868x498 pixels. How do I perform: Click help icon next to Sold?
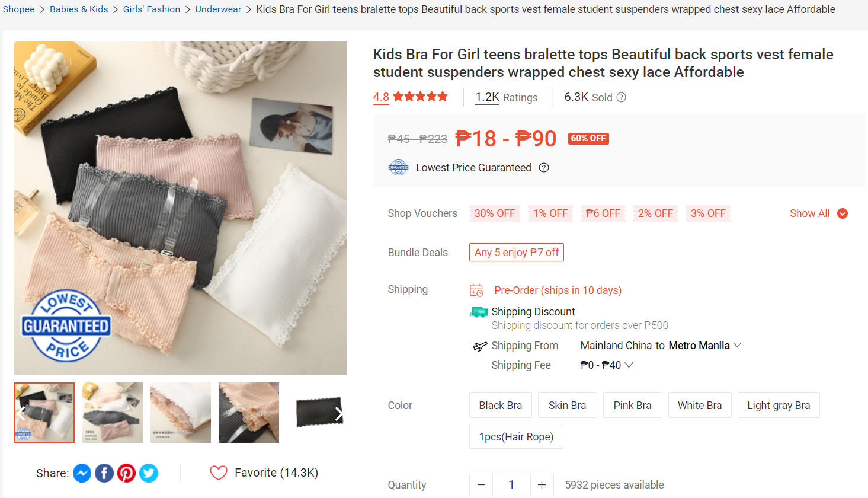click(621, 98)
